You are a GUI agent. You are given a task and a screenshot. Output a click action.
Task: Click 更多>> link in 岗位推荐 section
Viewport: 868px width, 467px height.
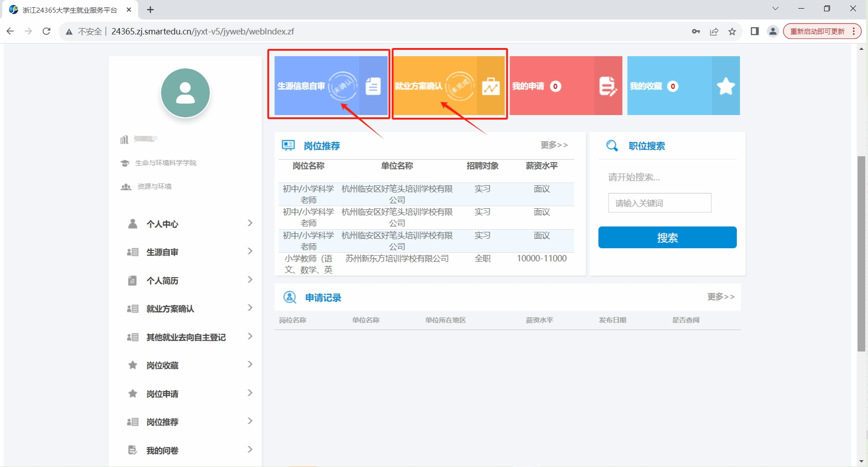554,145
